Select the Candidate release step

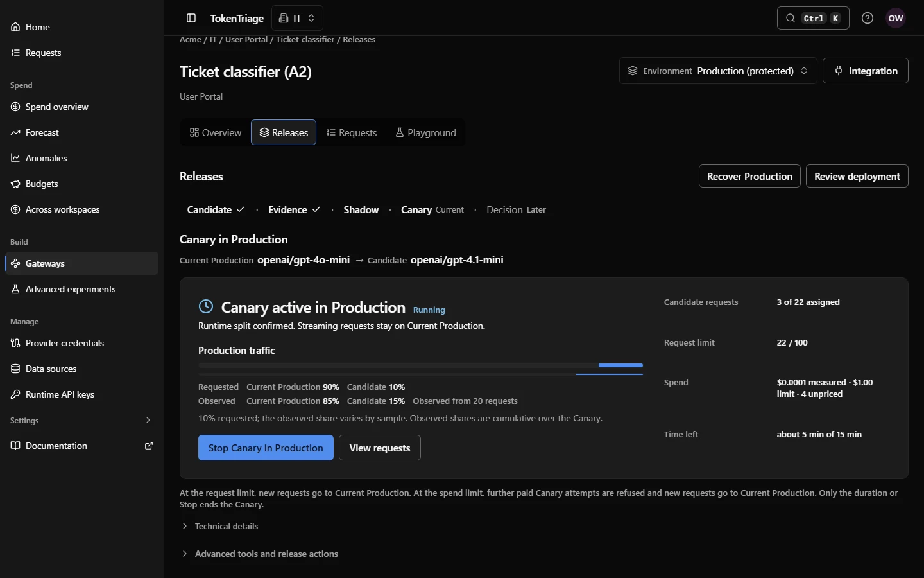point(216,209)
